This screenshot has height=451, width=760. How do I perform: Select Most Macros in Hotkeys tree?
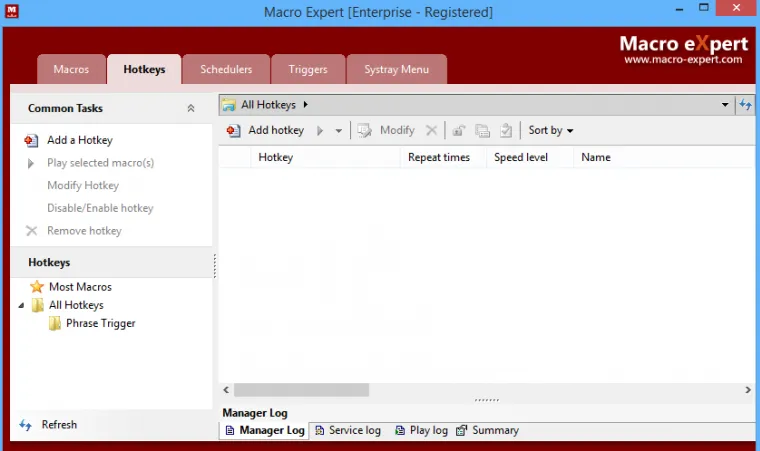[x=80, y=287]
